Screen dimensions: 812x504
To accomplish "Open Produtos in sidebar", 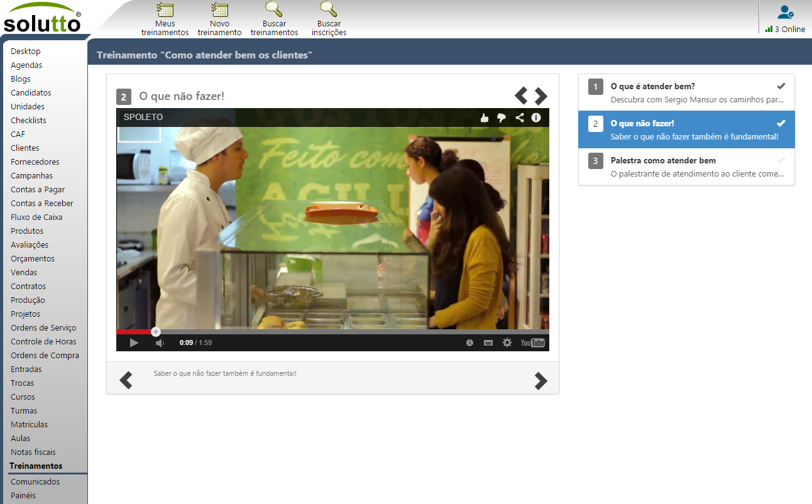I will 27,231.
